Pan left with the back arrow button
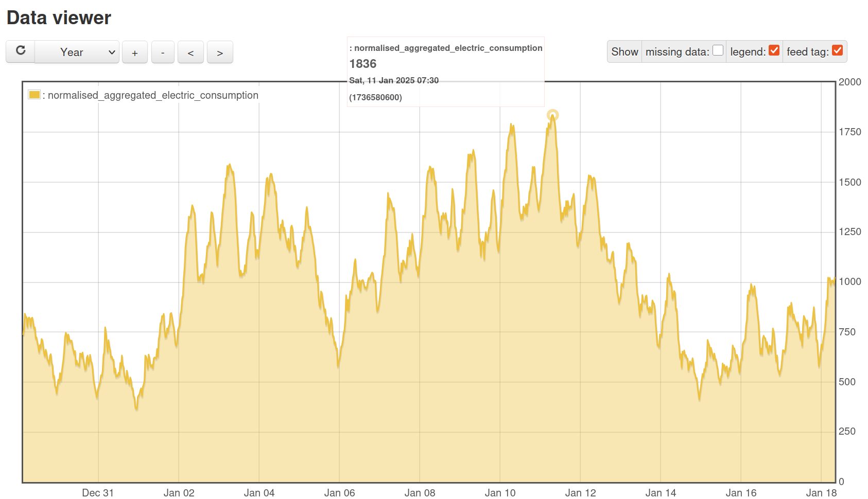This screenshot has height=499, width=868. (x=190, y=52)
